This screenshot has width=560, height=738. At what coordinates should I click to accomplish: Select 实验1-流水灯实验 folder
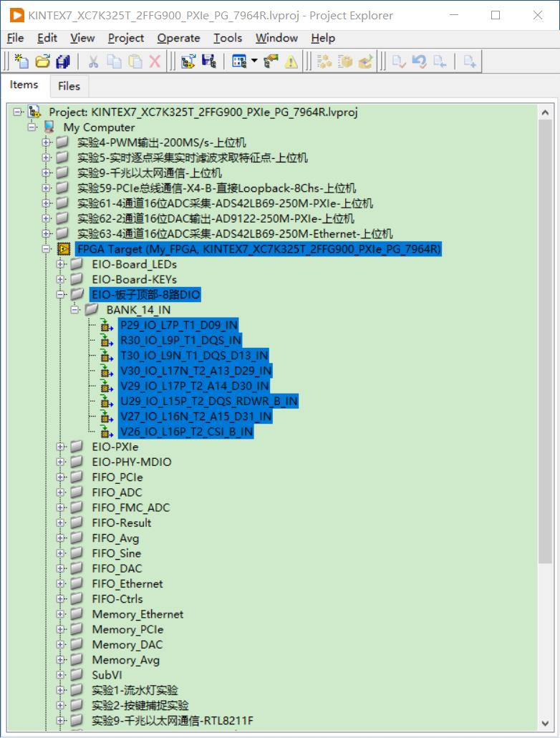tap(135, 691)
